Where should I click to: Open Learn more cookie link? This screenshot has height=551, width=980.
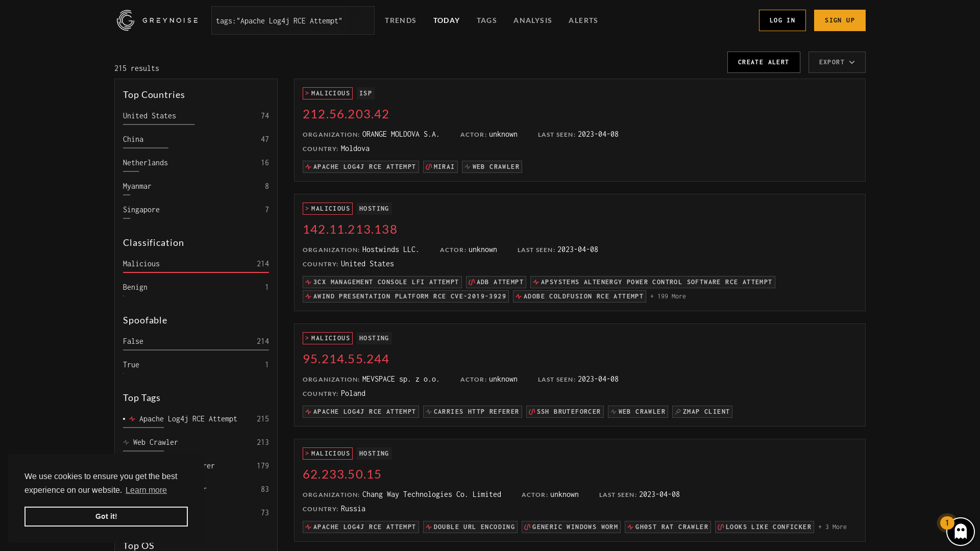coord(146,490)
